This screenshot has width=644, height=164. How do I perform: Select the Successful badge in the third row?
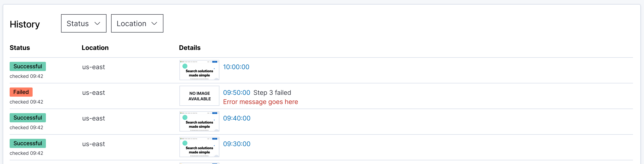[x=28, y=117]
